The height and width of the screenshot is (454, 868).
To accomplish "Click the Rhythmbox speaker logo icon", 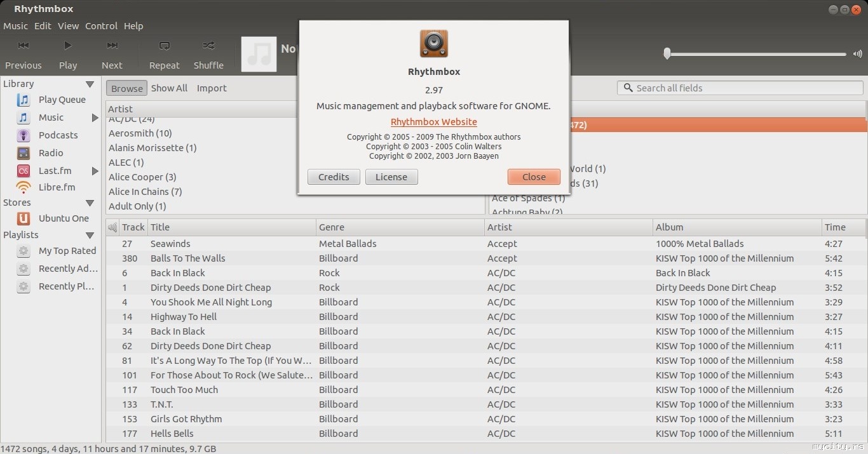I will 434,44.
